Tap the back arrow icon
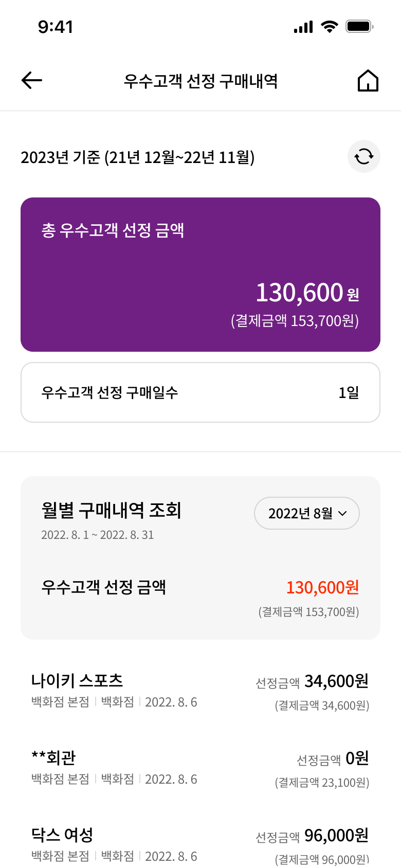 32,81
